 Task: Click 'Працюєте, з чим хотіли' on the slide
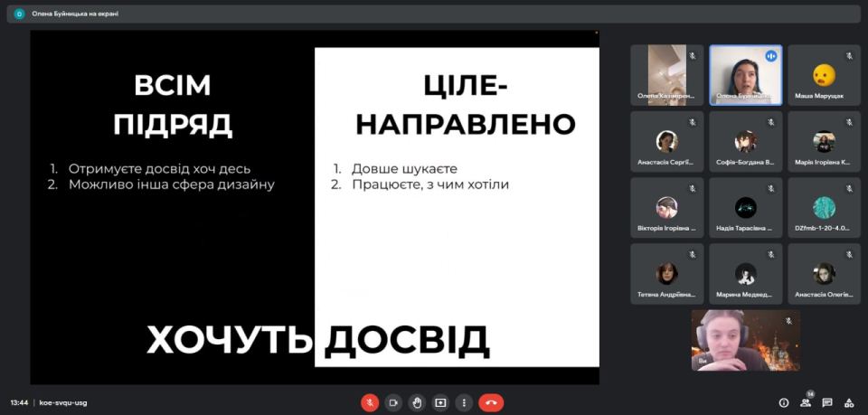coord(430,184)
